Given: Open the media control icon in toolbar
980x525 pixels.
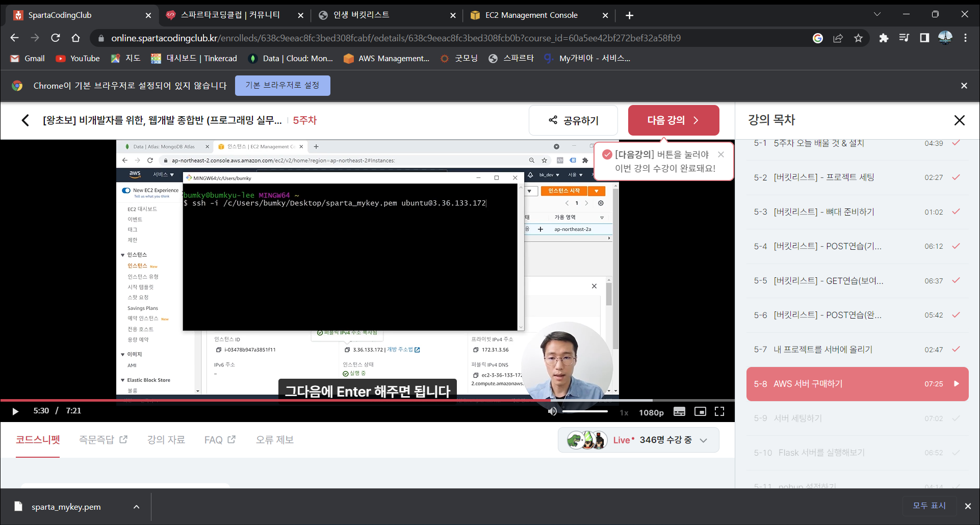Looking at the screenshot, I should 904,38.
